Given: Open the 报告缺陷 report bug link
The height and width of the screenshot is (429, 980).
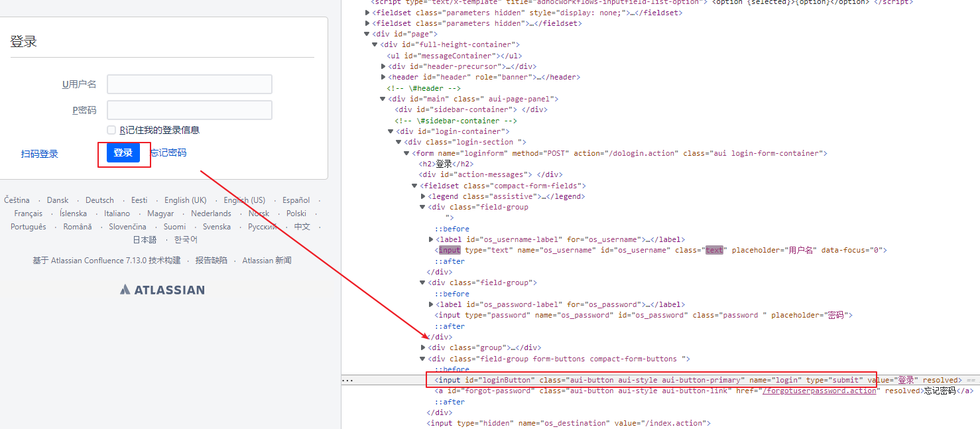Looking at the screenshot, I should pyautogui.click(x=211, y=261).
